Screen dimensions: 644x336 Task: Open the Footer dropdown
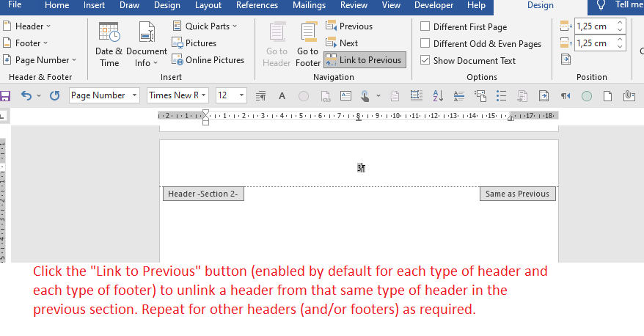coord(26,43)
